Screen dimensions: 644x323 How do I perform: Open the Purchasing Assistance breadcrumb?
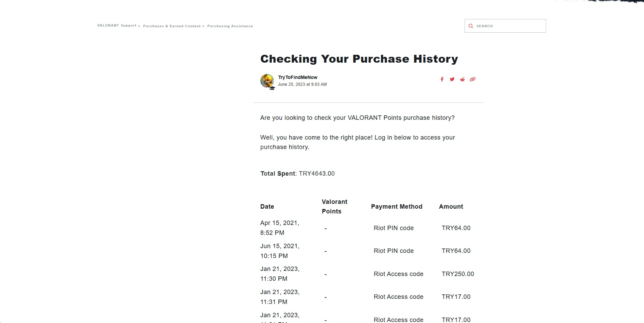pos(230,26)
